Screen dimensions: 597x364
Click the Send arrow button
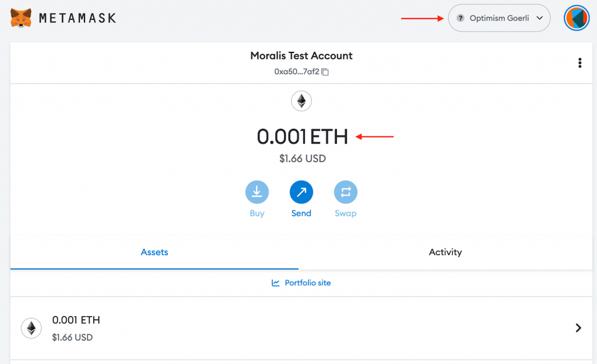(x=301, y=192)
